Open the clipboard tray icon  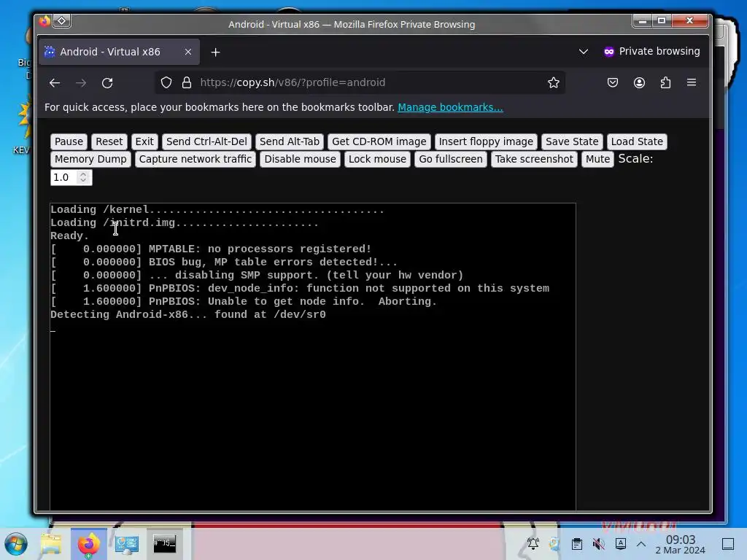tap(576, 543)
